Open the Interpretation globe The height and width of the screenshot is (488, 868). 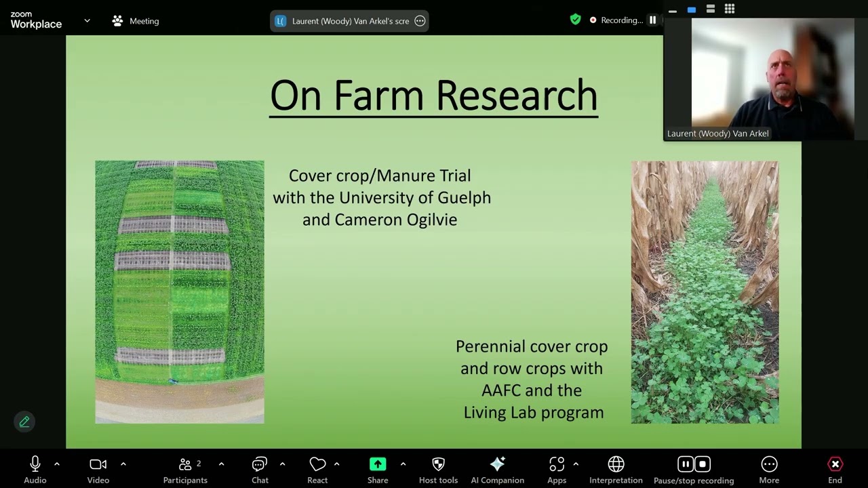tap(616, 464)
